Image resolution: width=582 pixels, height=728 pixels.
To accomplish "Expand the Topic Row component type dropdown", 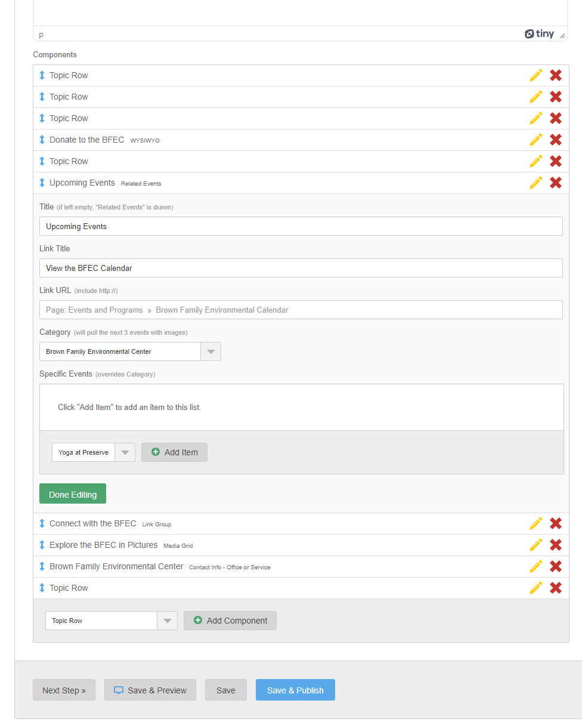I will [112, 621].
